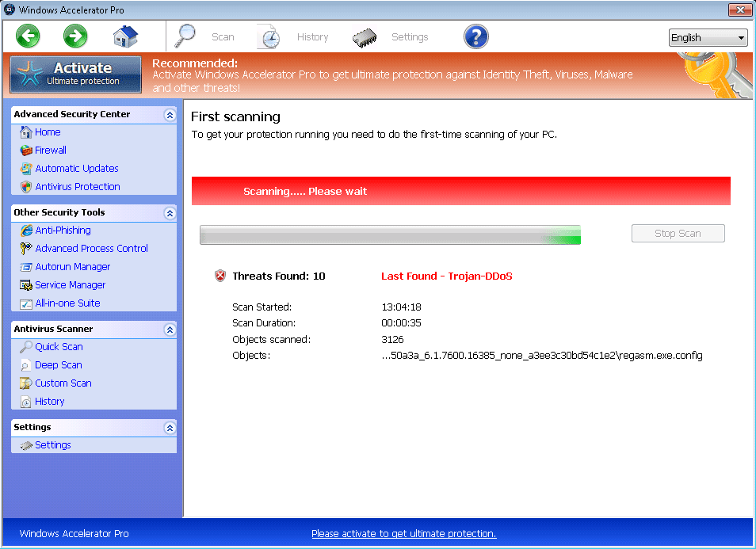Open the home page house icon
This screenshot has height=549, width=756.
125,36
